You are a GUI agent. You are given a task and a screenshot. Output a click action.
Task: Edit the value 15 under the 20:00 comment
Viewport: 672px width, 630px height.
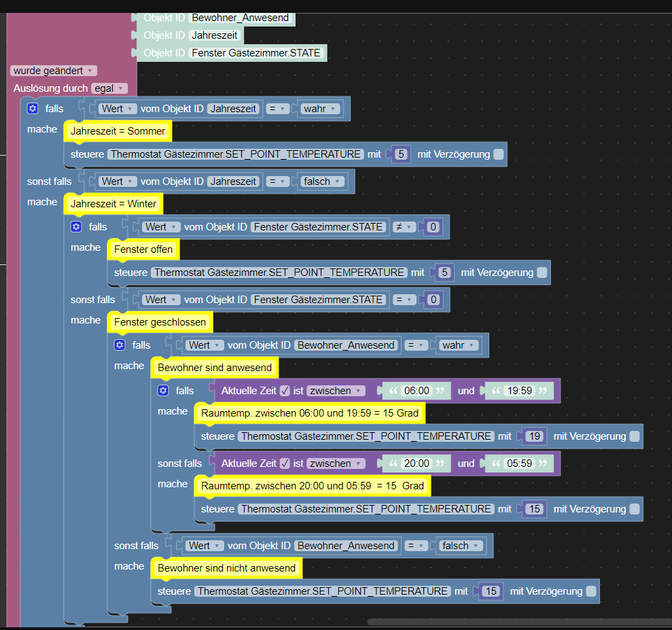[535, 509]
